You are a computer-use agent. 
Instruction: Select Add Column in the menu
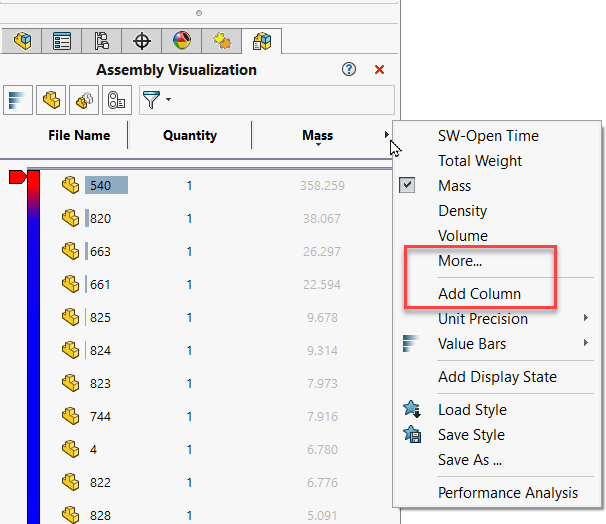click(479, 294)
